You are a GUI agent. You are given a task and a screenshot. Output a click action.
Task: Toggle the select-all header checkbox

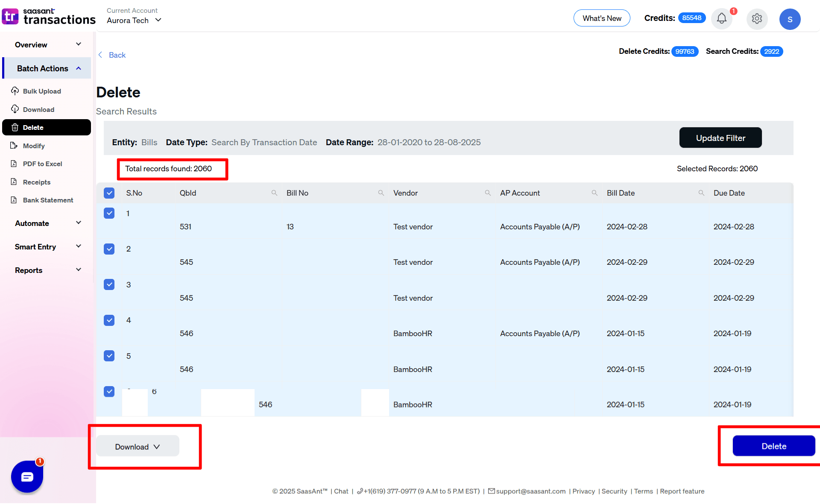(x=109, y=193)
